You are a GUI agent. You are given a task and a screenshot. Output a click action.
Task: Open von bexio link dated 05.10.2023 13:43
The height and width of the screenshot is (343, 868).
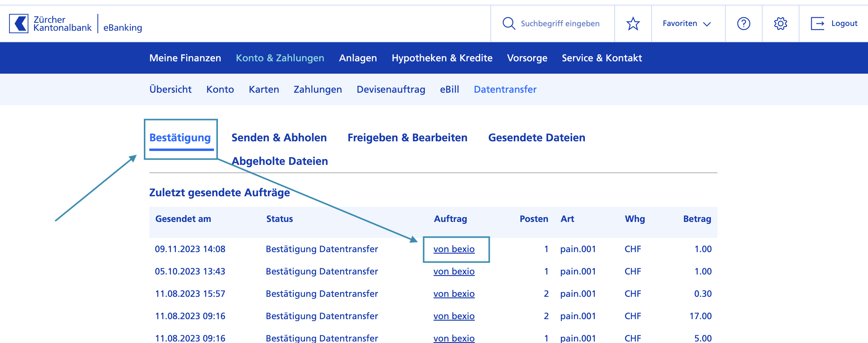454,271
